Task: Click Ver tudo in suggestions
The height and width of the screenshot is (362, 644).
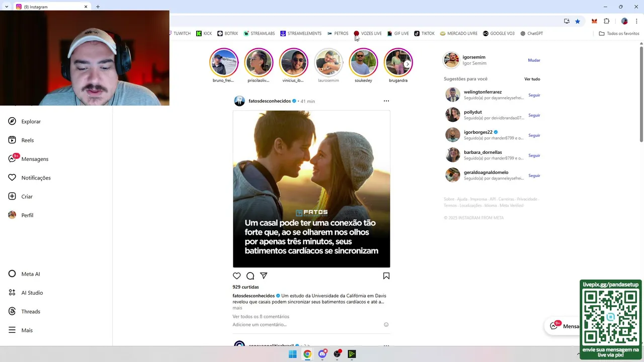Action: pyautogui.click(x=532, y=79)
